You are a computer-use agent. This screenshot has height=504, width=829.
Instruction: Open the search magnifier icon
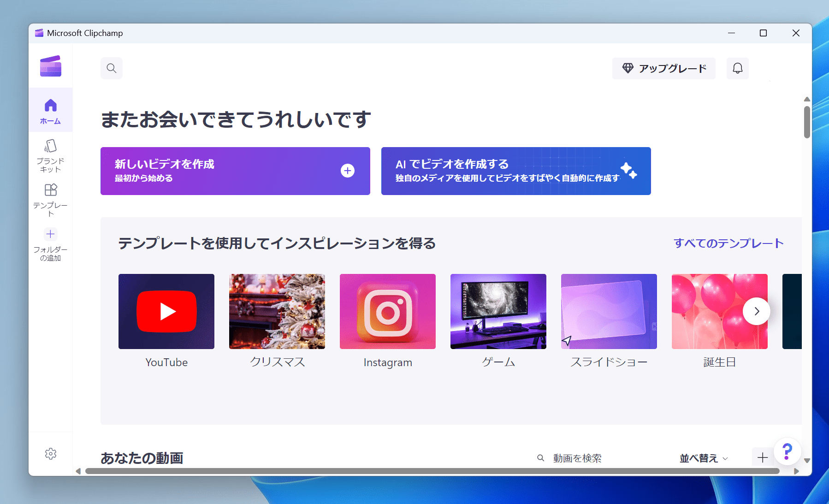[x=112, y=68]
